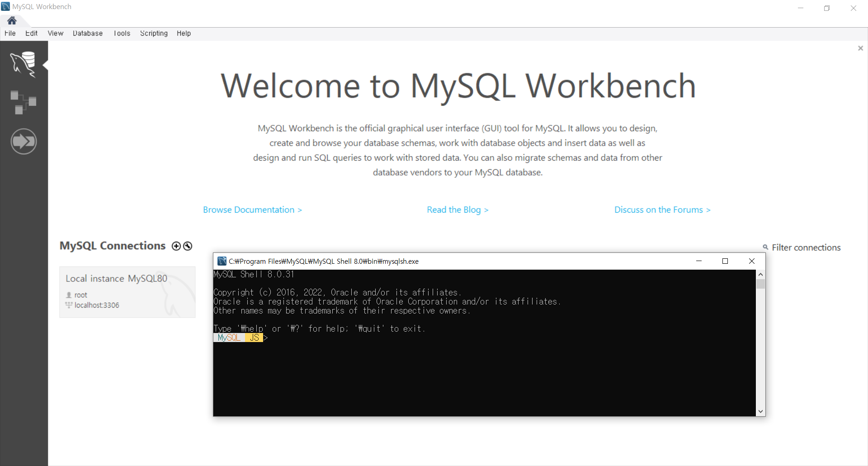Screen dimensions: 868x466
Task: Maximize the MySQL Shell window
Action: tap(725, 261)
